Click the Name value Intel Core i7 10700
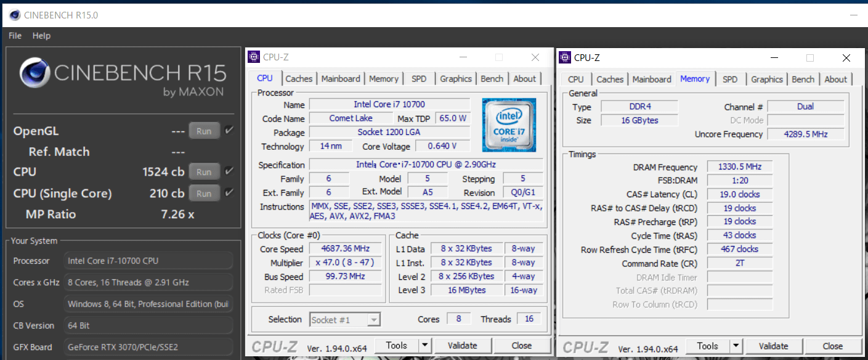868x360 pixels. coord(389,104)
